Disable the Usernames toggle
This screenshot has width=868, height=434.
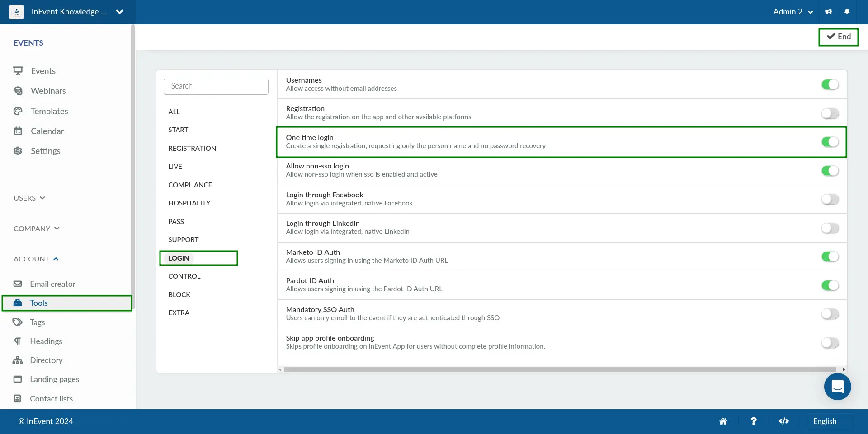[830, 84]
